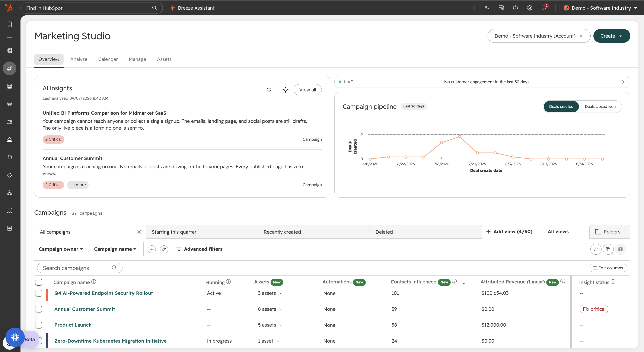Open the Campaign owner filter dropdown
Screen dimensions: 644x352
[x=61, y=249]
